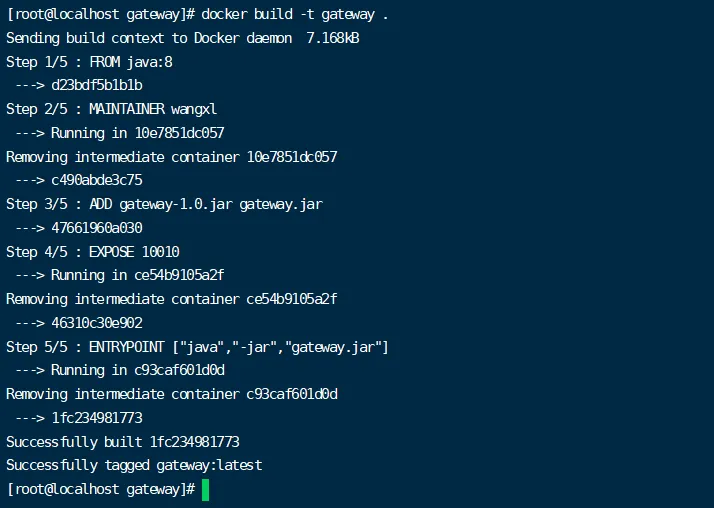Screen dimensions: 714x508
Task: Click the layer hash c490abde3c75
Action: [97, 180]
